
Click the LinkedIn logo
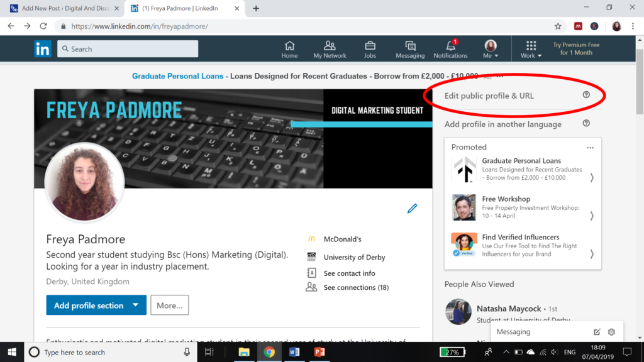click(43, 49)
